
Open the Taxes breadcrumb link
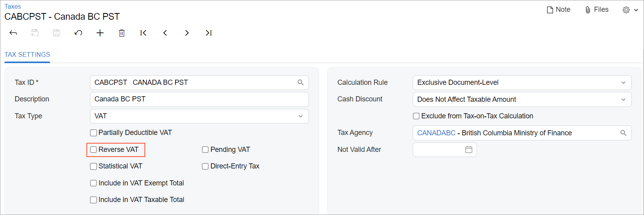click(x=13, y=6)
